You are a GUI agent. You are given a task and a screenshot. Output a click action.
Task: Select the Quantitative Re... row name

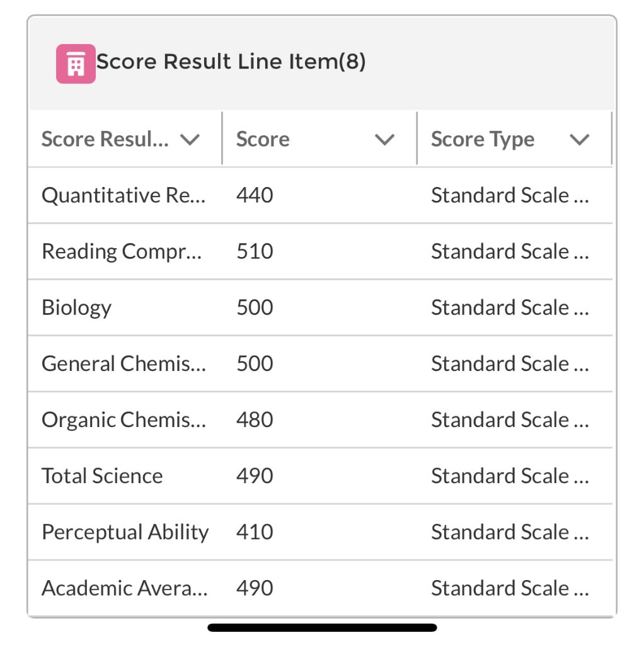click(124, 195)
